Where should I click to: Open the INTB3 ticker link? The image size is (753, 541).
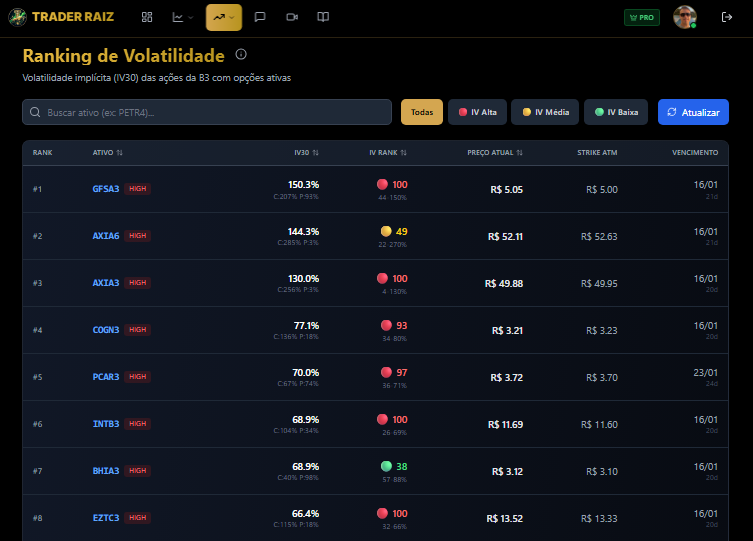pos(106,424)
